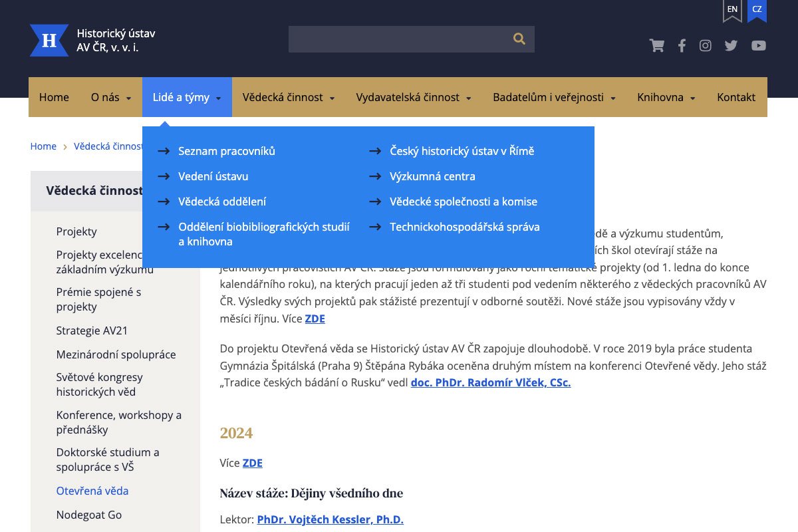Viewport: 798px width, 532px height.
Task: Expand Badatelům i veřejnosti dropdown
Action: [554, 98]
